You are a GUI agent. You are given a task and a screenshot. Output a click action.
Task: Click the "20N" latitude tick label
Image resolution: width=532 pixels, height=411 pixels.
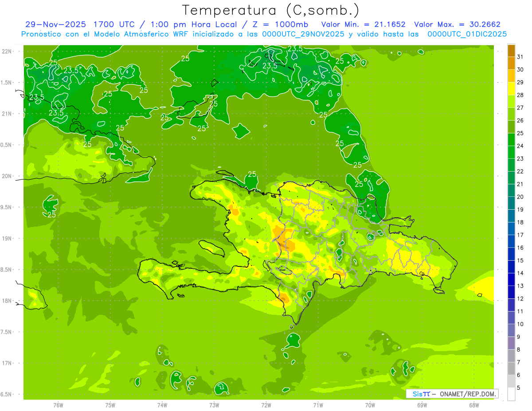point(7,176)
